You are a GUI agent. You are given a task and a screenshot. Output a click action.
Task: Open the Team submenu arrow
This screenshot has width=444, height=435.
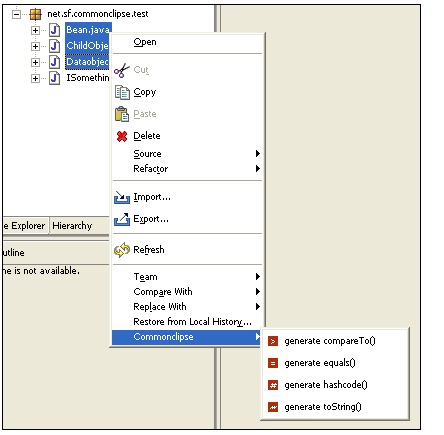click(258, 277)
